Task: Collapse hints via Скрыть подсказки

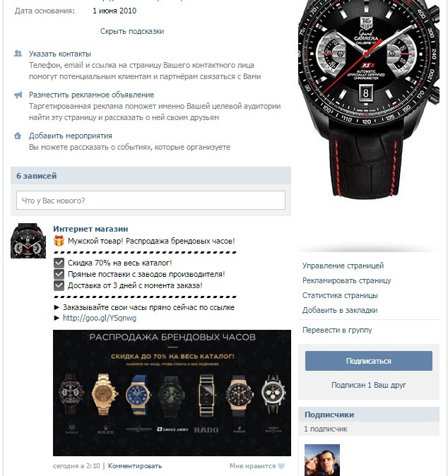Action: click(132, 31)
